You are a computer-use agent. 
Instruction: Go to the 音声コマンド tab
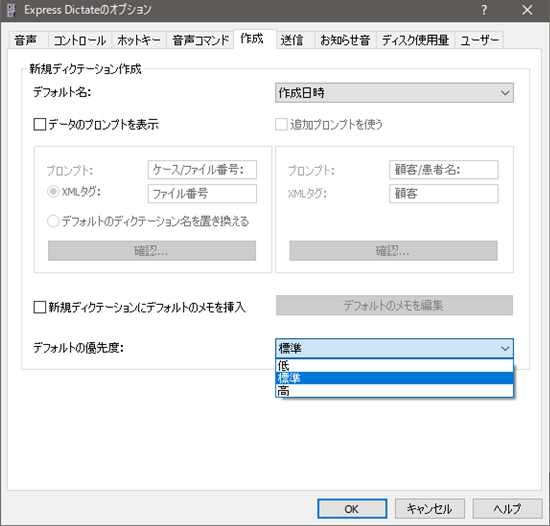coord(200,40)
